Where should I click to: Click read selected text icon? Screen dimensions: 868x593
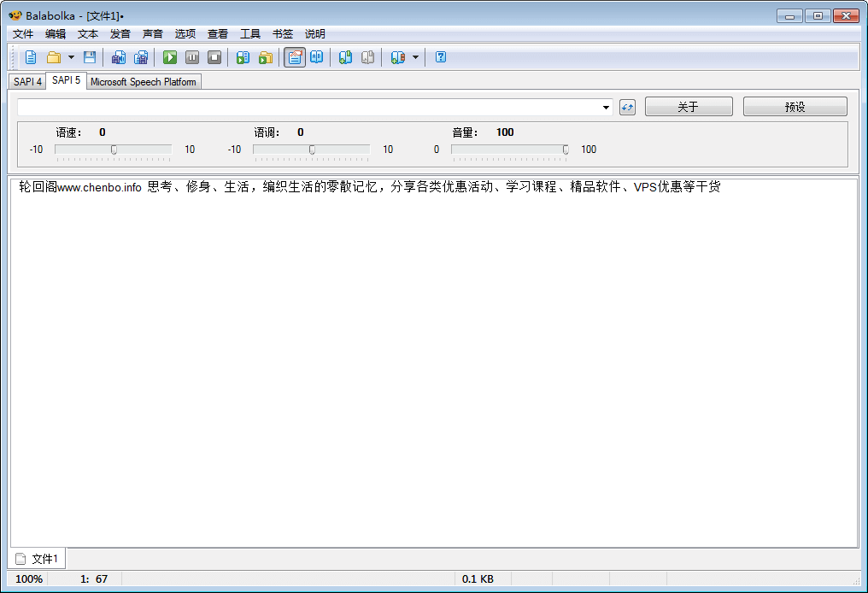(243, 57)
